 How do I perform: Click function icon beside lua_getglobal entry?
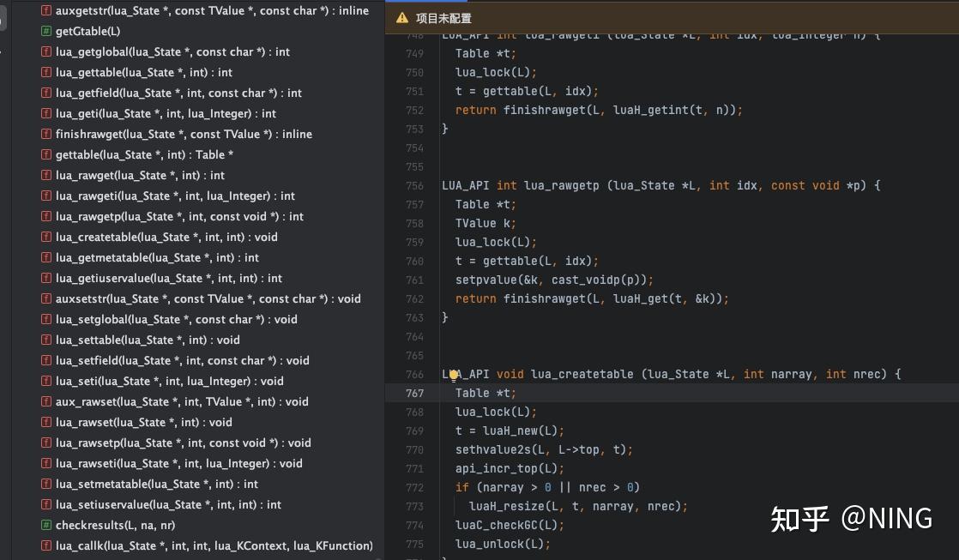pos(45,52)
